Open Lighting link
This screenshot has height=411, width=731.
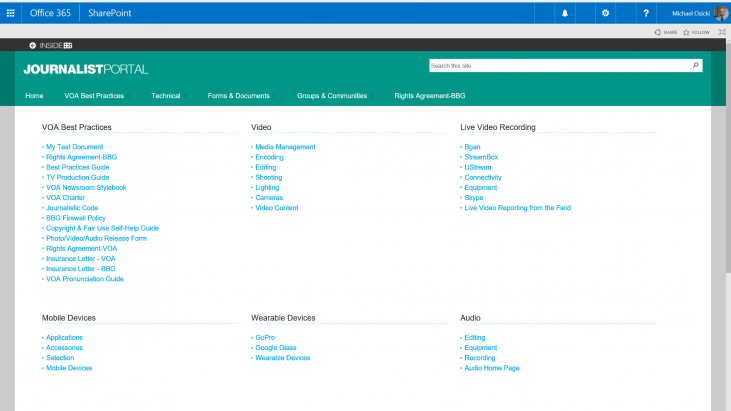point(267,187)
